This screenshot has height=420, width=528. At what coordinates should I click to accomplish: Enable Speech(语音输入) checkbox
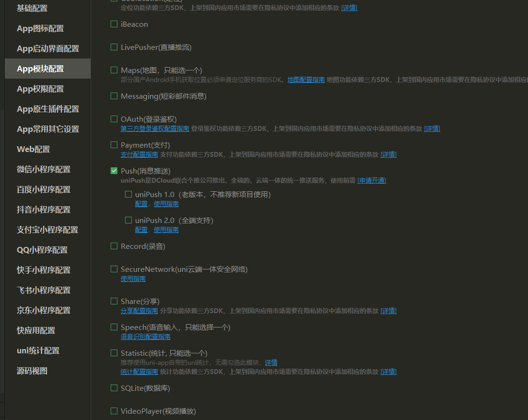pyautogui.click(x=114, y=327)
